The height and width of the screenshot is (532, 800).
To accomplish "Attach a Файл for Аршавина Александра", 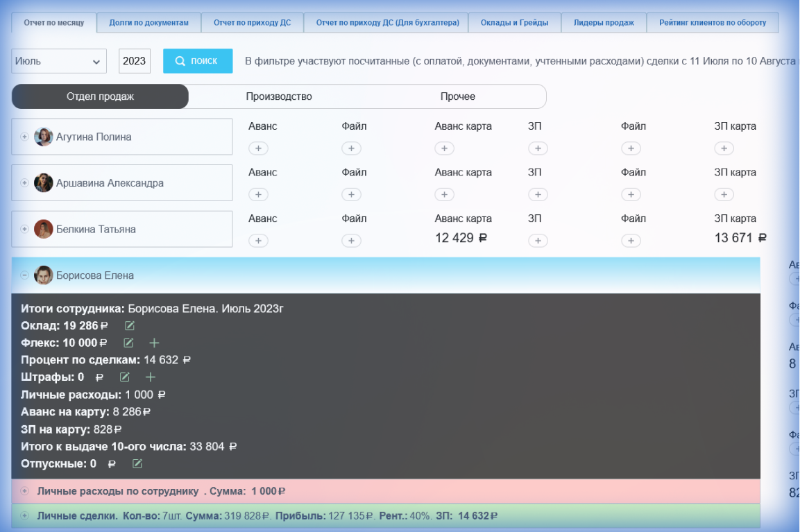I will click(352, 194).
